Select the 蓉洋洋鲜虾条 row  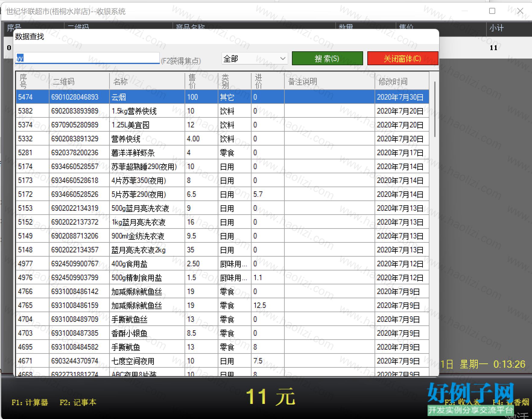click(222, 152)
